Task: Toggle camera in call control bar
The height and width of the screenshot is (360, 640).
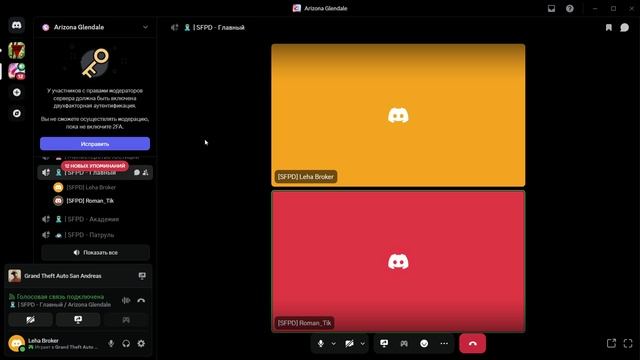Action: (x=349, y=344)
